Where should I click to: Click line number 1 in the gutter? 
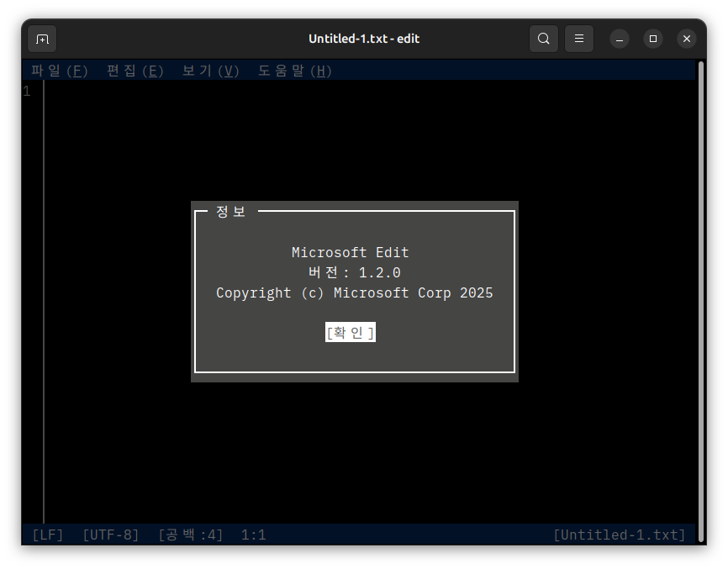coord(27,91)
